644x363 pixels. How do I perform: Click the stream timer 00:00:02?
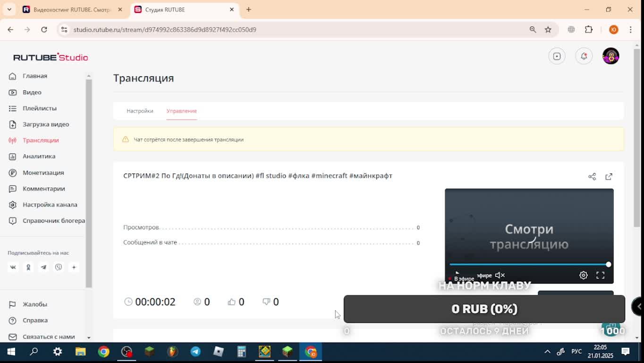150,302
